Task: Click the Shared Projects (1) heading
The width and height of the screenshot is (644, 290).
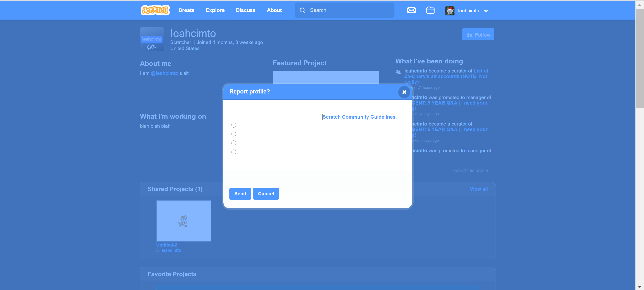Action: pos(175,189)
